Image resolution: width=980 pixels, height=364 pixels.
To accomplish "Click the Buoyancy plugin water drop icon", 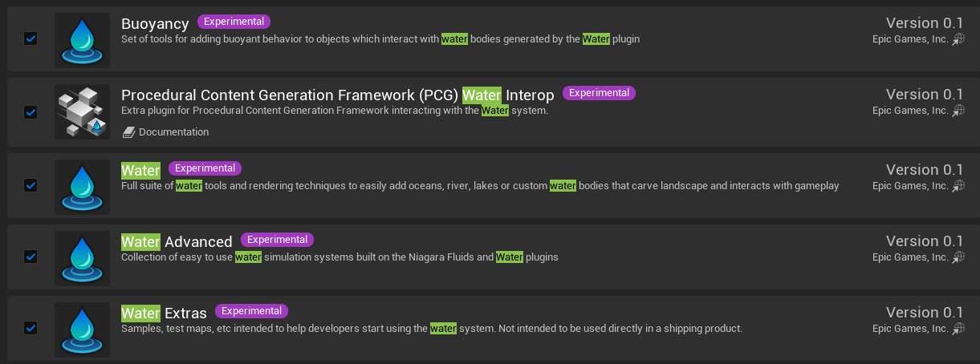I will [82, 40].
